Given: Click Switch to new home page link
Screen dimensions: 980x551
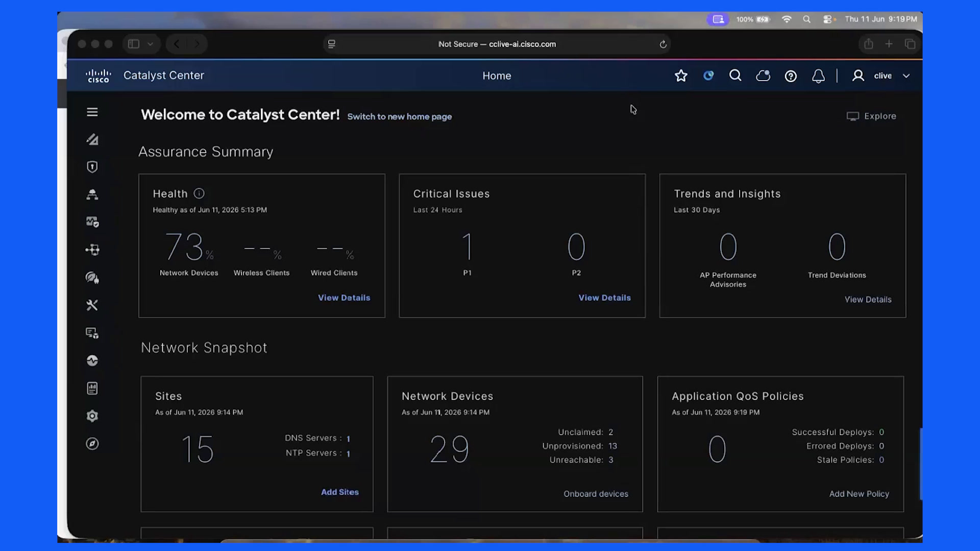Looking at the screenshot, I should pos(399,116).
